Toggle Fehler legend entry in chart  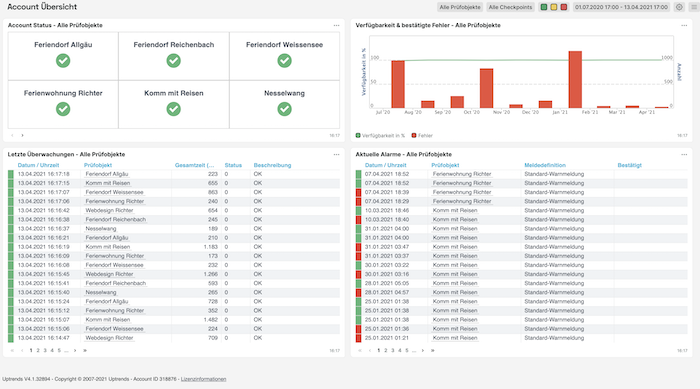(422, 135)
